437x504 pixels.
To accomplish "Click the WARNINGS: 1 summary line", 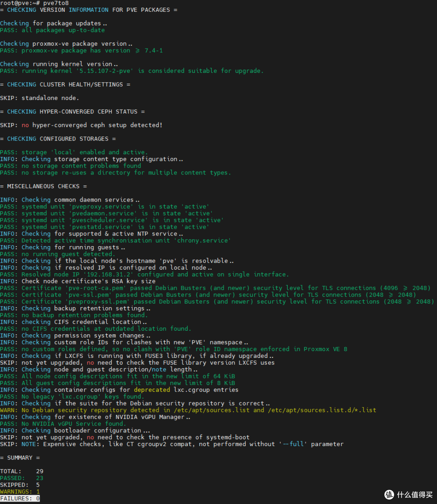I will pyautogui.click(x=20, y=491).
